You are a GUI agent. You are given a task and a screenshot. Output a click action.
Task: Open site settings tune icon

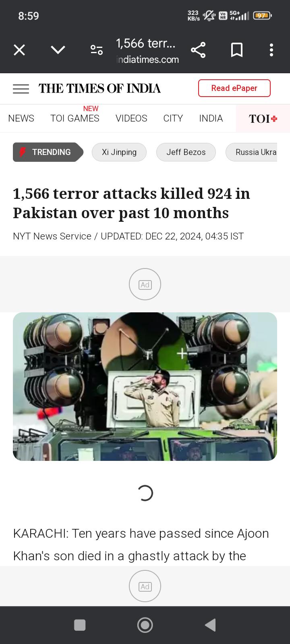(x=97, y=50)
